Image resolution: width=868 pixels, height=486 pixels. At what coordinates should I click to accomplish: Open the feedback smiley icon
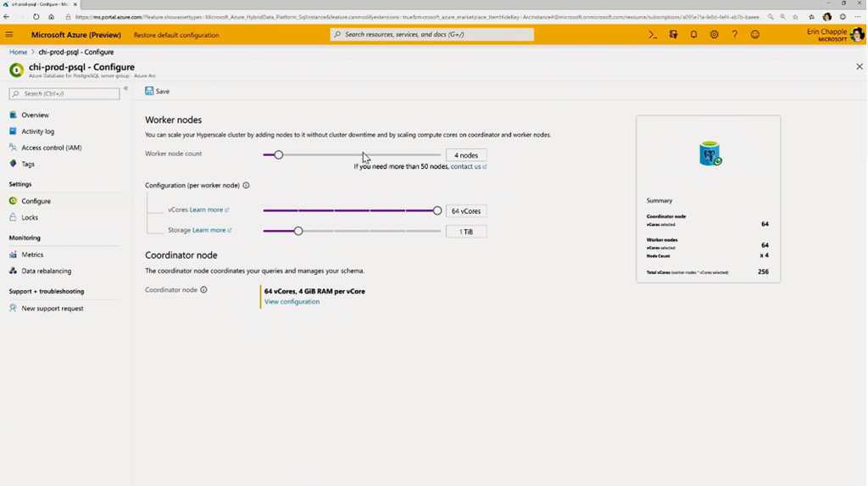point(754,35)
